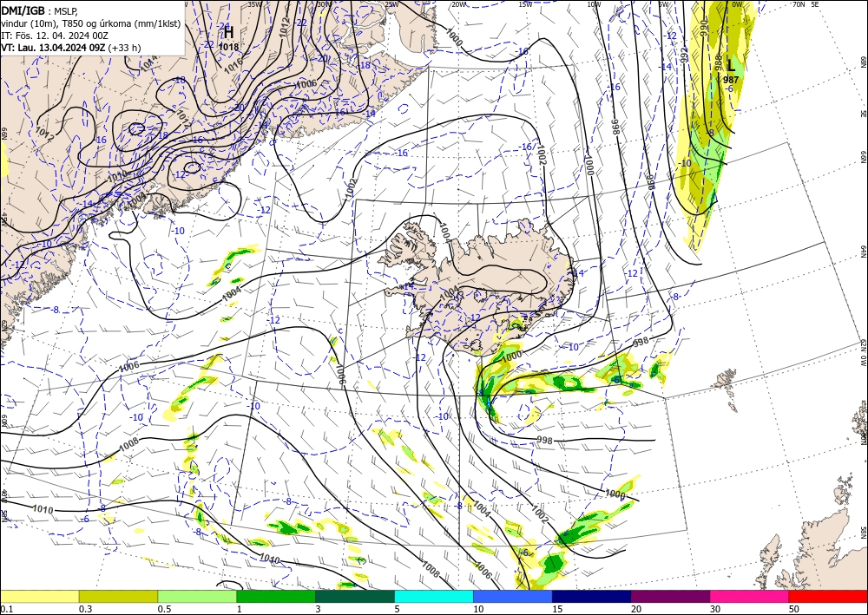Click the 'IT: Fös. 12. 04. 2024 00Z' line
The width and height of the screenshot is (868, 615).
click(x=54, y=36)
